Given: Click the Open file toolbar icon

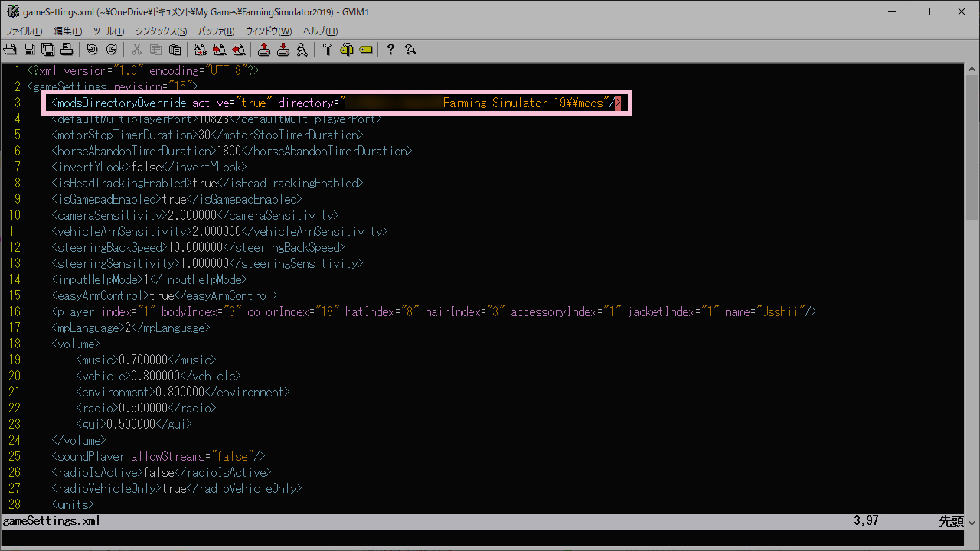Looking at the screenshot, I should pyautogui.click(x=10, y=50).
